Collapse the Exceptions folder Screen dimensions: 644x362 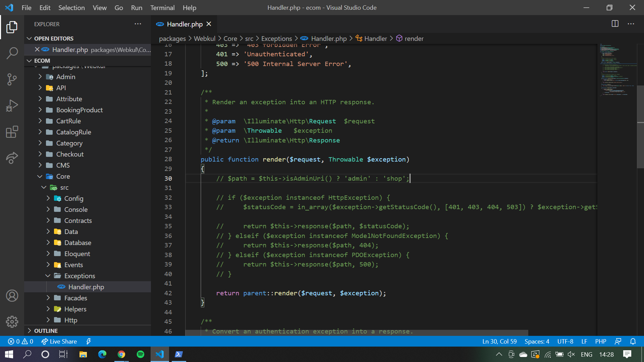[88, 276]
